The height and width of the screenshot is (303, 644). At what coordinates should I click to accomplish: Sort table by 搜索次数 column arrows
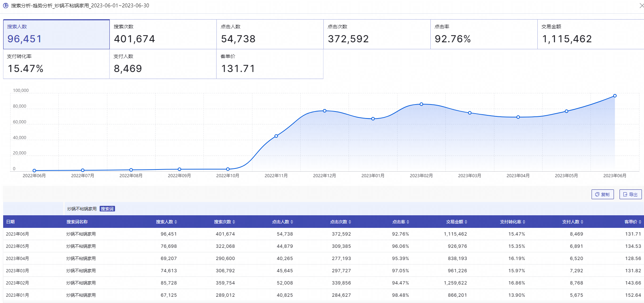[x=234, y=222]
